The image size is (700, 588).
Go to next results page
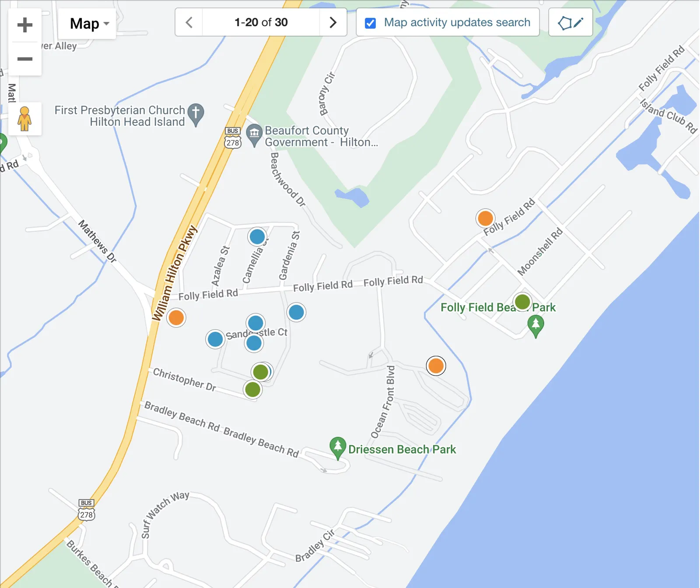click(333, 22)
